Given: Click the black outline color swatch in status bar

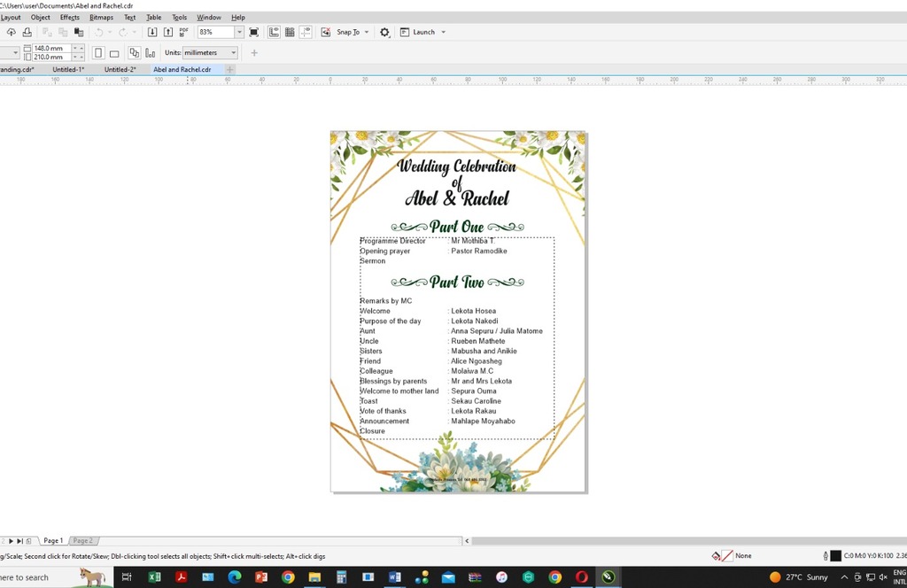Looking at the screenshot, I should (835, 555).
